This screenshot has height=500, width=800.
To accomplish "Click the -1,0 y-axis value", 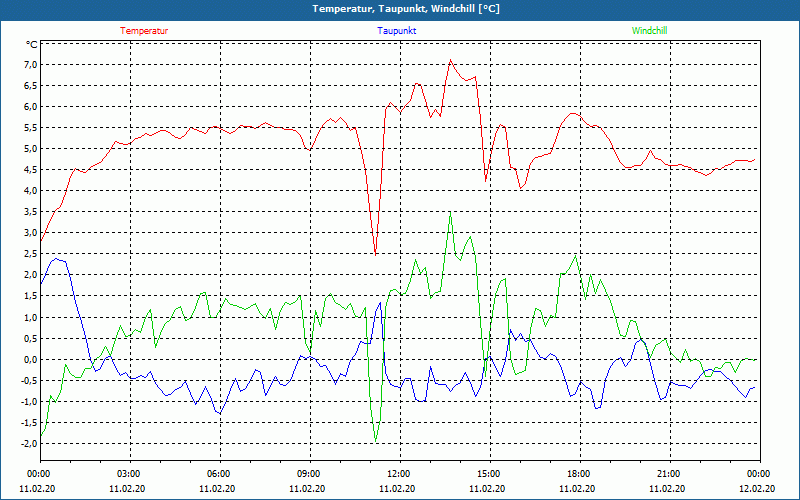I will click(29, 402).
